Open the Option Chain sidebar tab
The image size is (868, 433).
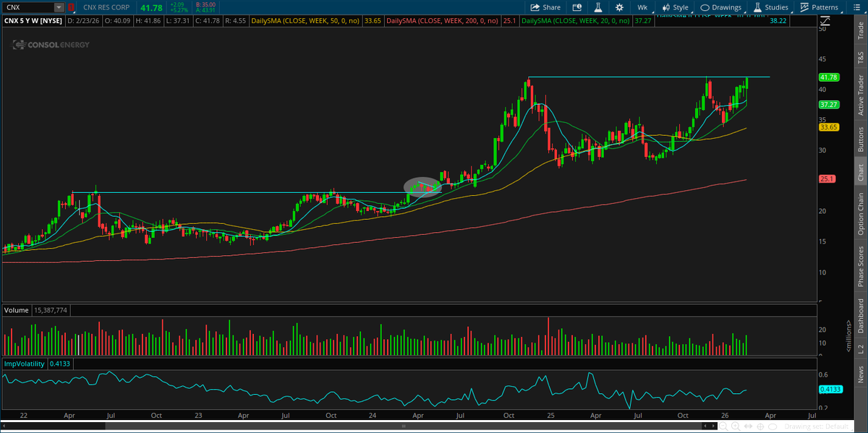point(860,213)
